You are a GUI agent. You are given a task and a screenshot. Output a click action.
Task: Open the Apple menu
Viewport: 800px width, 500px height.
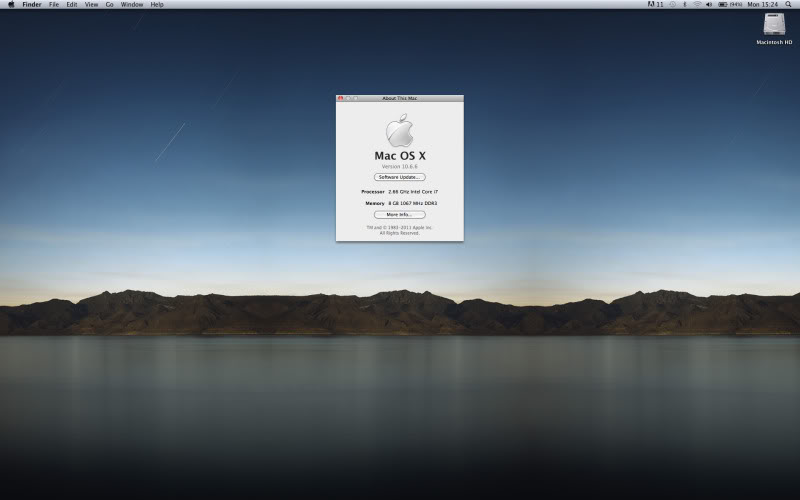[x=11, y=4]
